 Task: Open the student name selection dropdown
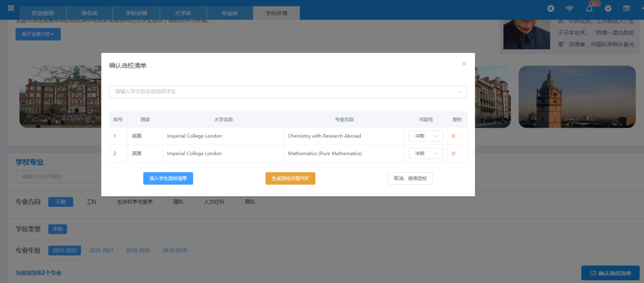coord(288,92)
